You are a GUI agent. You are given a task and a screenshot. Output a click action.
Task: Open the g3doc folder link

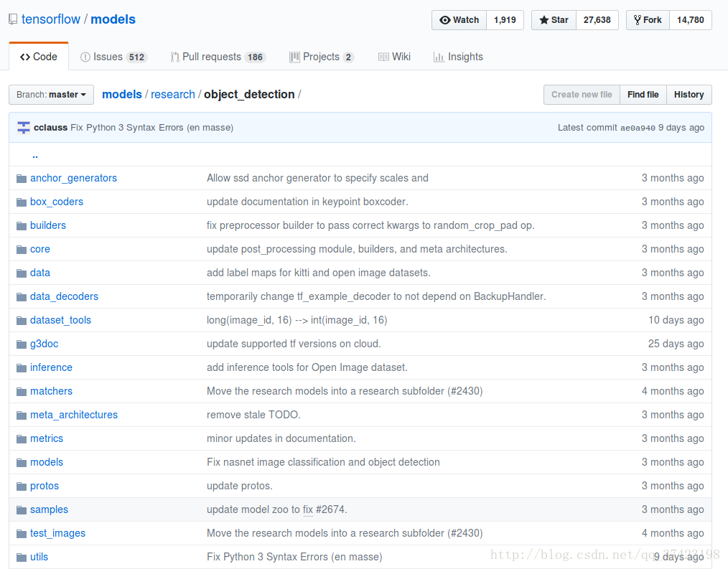(44, 344)
